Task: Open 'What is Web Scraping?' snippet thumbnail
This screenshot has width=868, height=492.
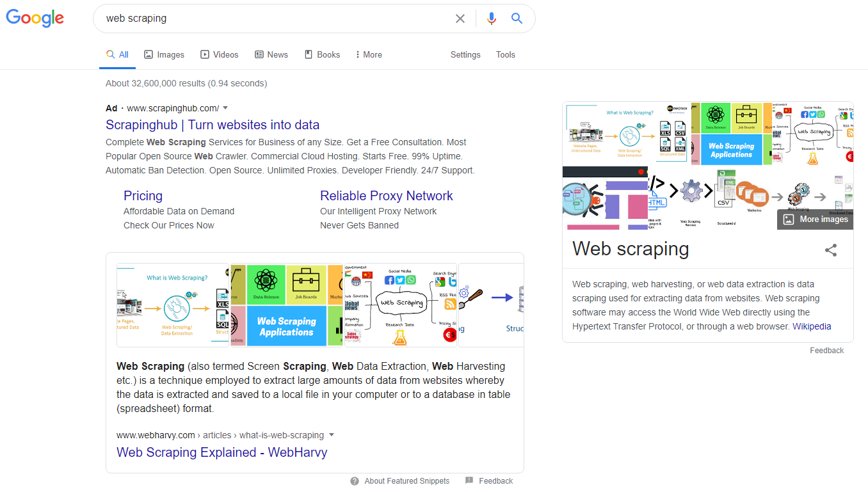Action: coord(173,305)
